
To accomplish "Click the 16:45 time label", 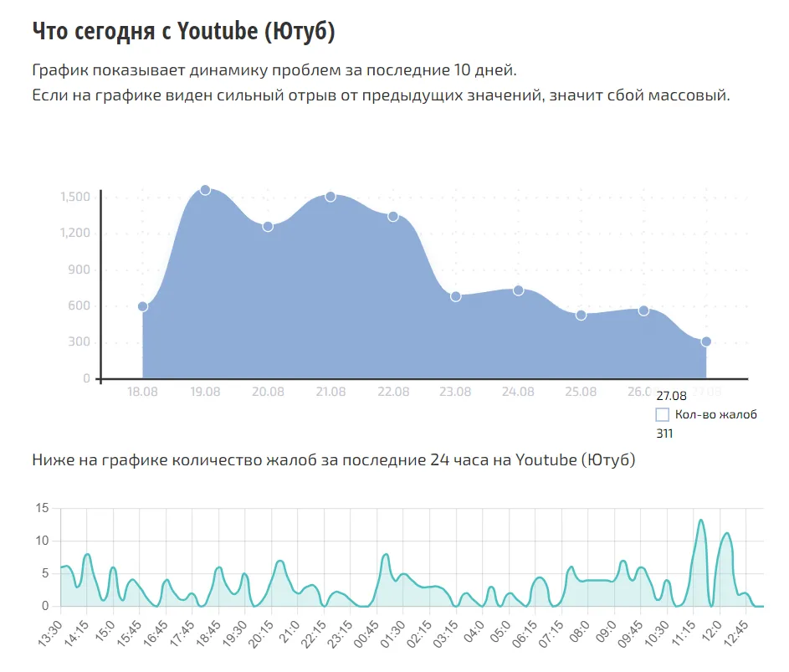I will (156, 634).
